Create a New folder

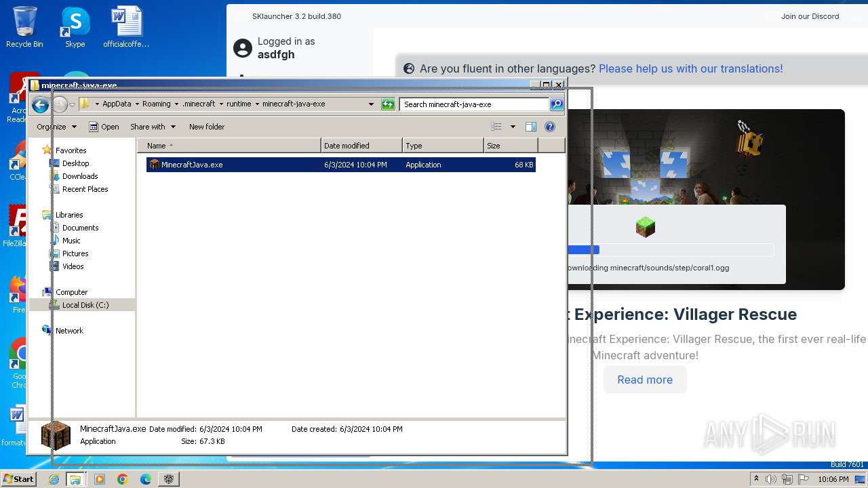(207, 127)
